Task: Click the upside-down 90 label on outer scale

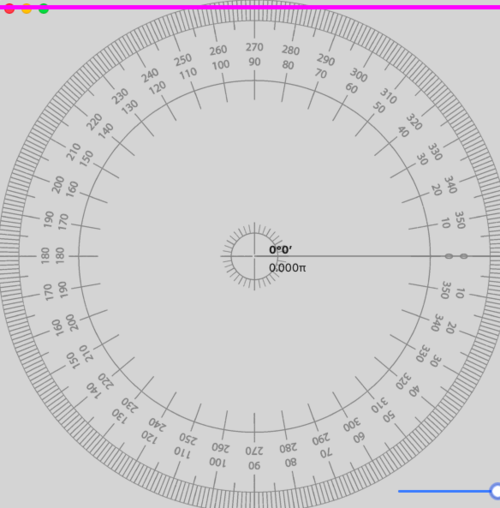Action: coord(254,466)
